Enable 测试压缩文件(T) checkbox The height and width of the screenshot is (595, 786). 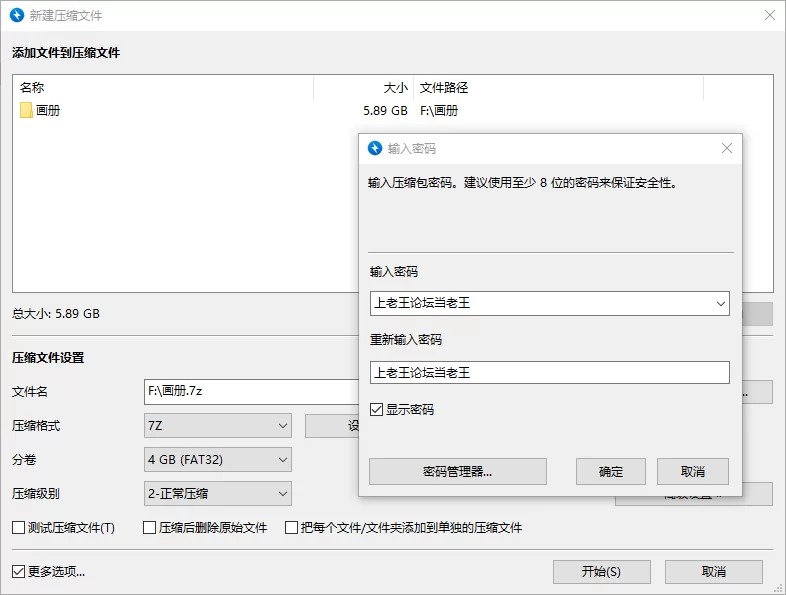(x=18, y=528)
